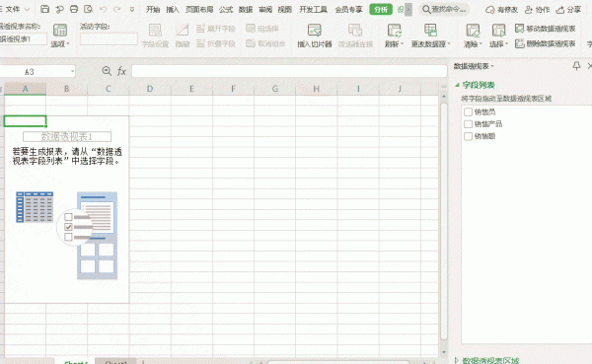The width and height of the screenshot is (592, 364).
Task: Open Print Preview from quick access bar
Action: [89, 9]
